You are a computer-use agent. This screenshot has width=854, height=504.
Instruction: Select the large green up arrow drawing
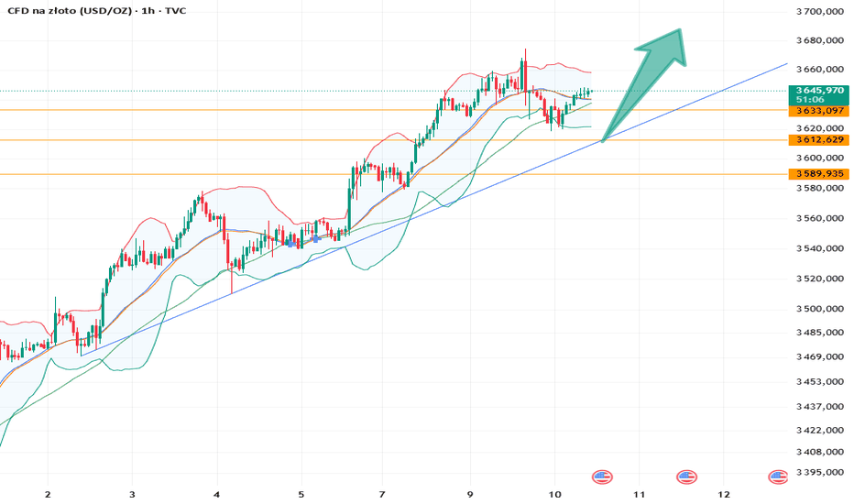click(647, 82)
